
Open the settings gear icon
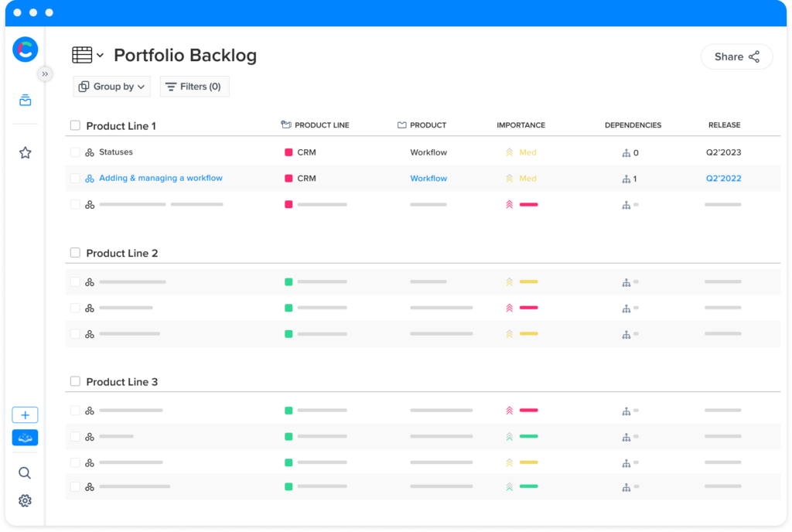point(25,500)
